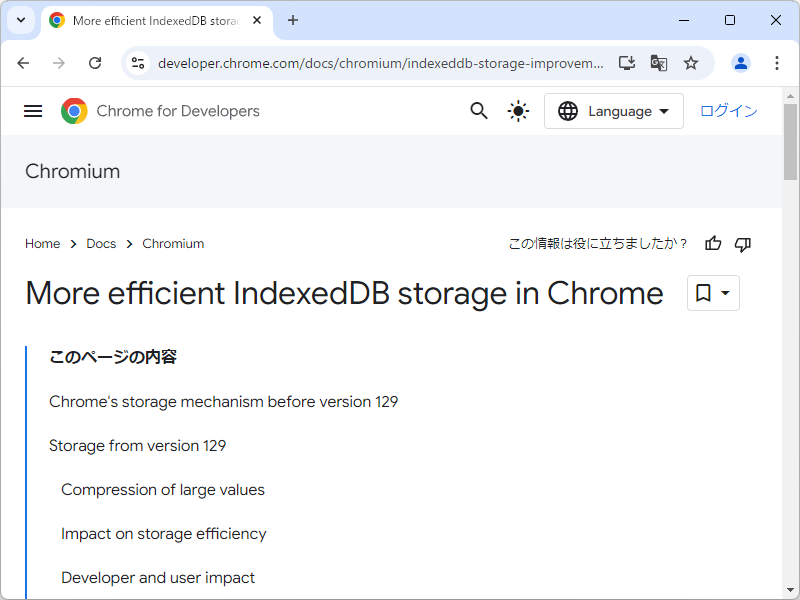
Task: Give thumbs down feedback on this page
Action: [x=742, y=243]
